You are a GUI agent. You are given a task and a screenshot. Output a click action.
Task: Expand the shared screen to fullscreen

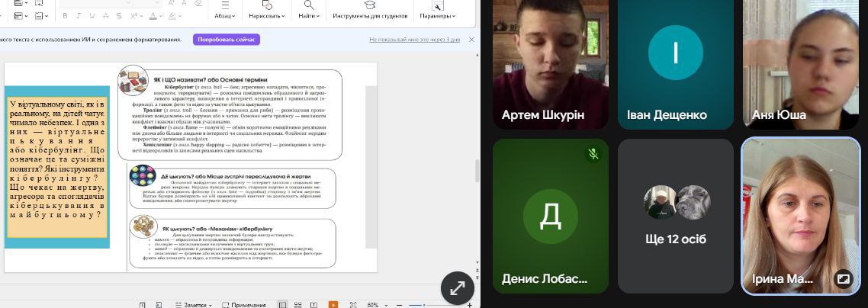(x=458, y=288)
